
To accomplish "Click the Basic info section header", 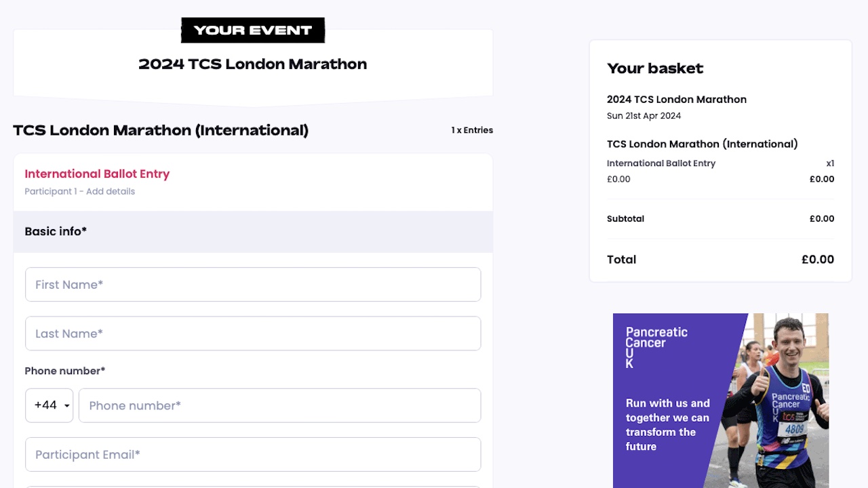I will (x=253, y=232).
